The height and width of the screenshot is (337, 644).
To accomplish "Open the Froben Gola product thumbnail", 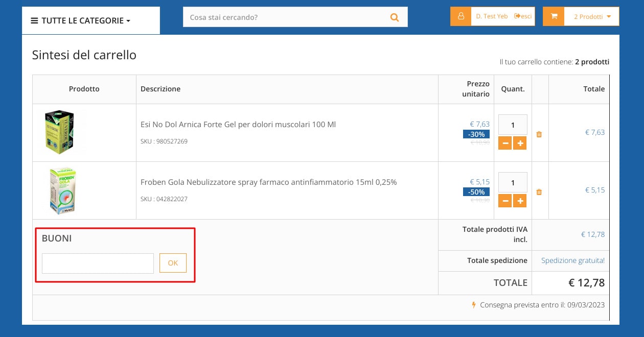I will [63, 190].
